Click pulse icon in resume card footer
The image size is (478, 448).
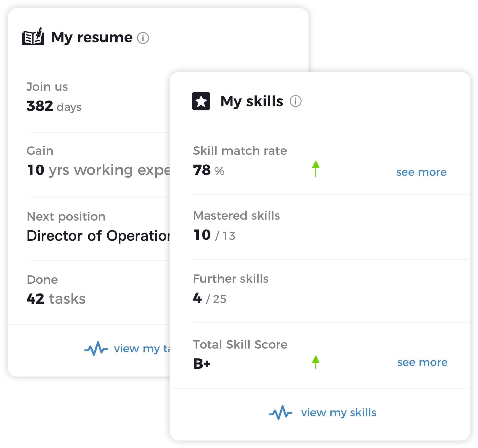click(x=96, y=349)
